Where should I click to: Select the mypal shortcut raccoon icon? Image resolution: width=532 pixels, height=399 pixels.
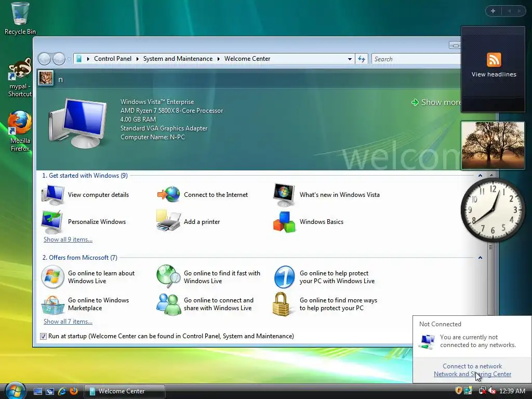coord(20,69)
